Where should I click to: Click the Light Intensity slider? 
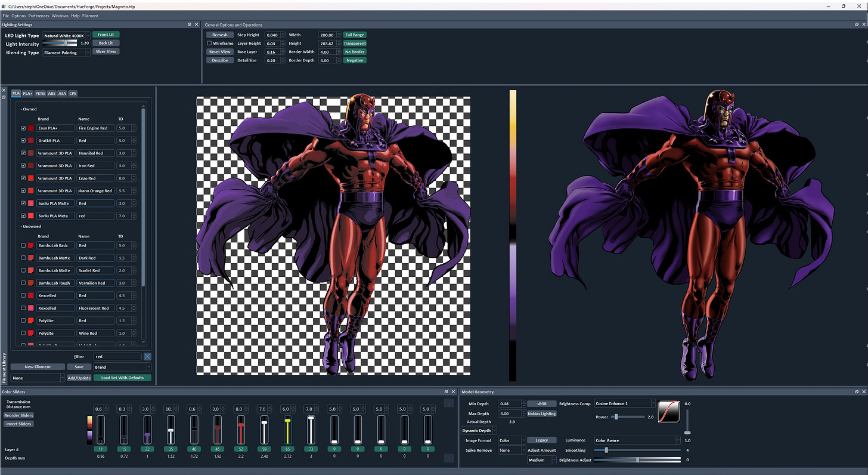click(61, 43)
